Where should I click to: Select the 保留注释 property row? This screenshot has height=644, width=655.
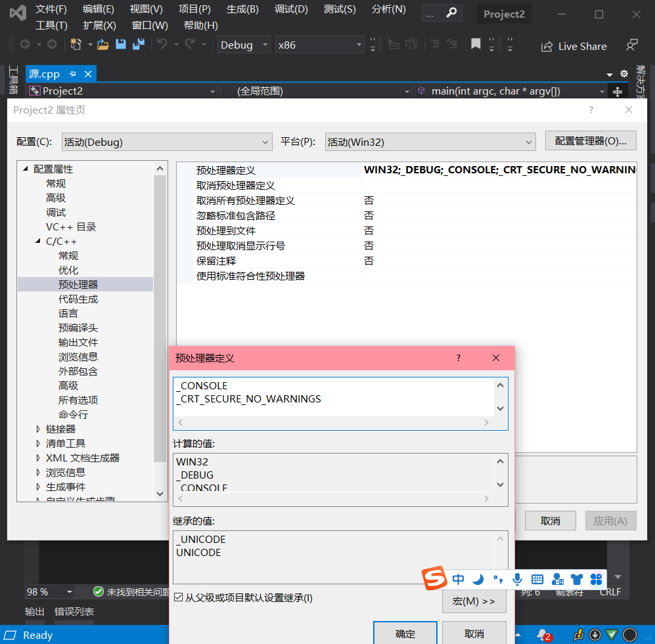407,261
